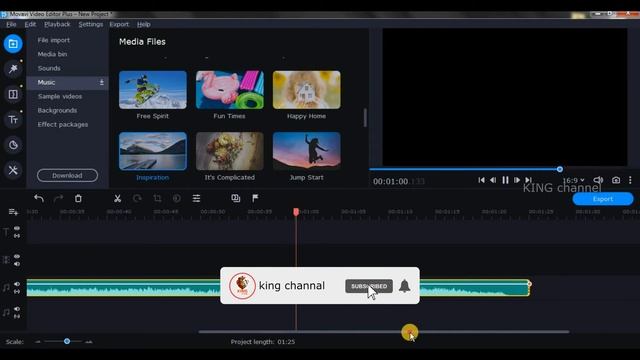Screen dimensions: 640x360
Task: Jump to the previous clip start
Action: pyautogui.click(x=482, y=180)
